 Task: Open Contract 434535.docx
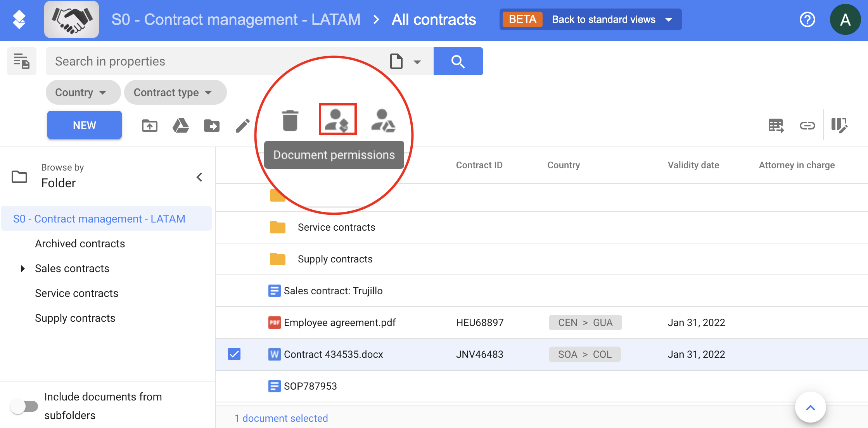click(x=333, y=354)
